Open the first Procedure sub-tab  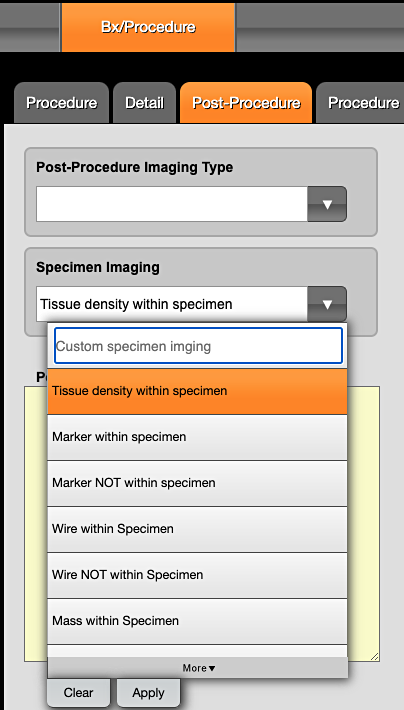(61, 103)
